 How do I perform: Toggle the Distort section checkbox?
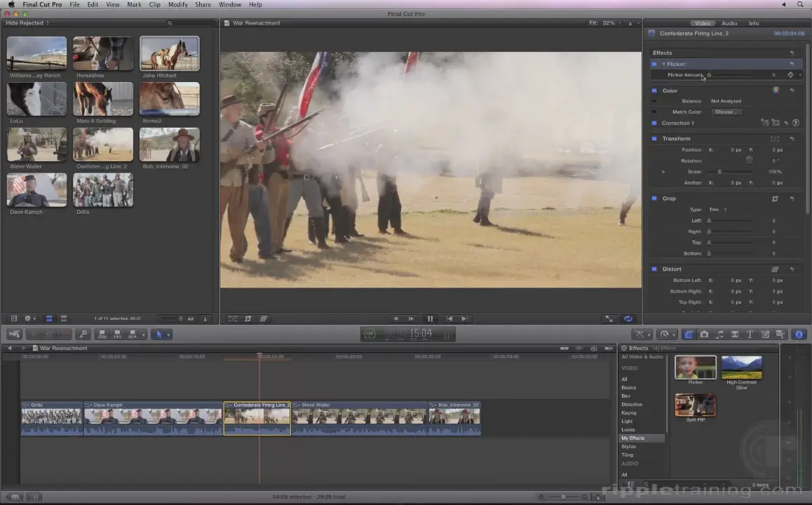(x=654, y=269)
